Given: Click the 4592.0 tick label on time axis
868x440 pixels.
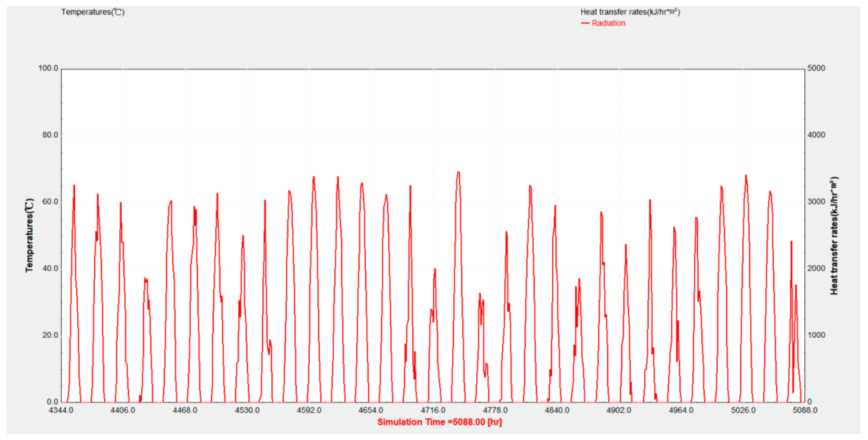Looking at the screenshot, I should pos(309,410).
